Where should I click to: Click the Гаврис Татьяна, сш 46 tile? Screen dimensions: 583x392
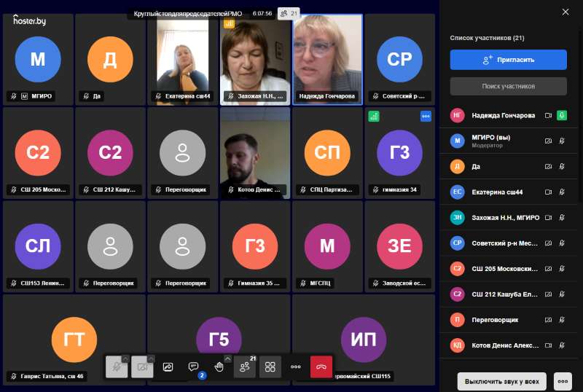tap(74, 340)
